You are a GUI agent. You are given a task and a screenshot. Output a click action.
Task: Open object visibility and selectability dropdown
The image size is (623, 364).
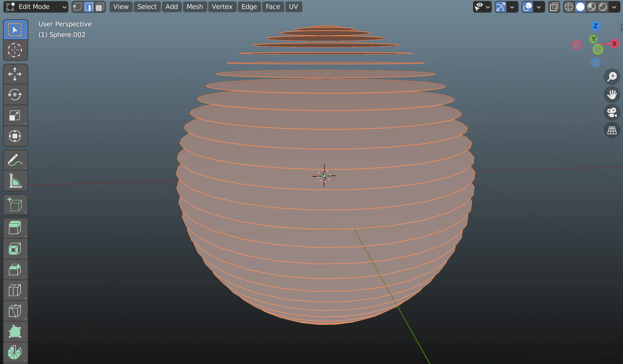coord(482,7)
